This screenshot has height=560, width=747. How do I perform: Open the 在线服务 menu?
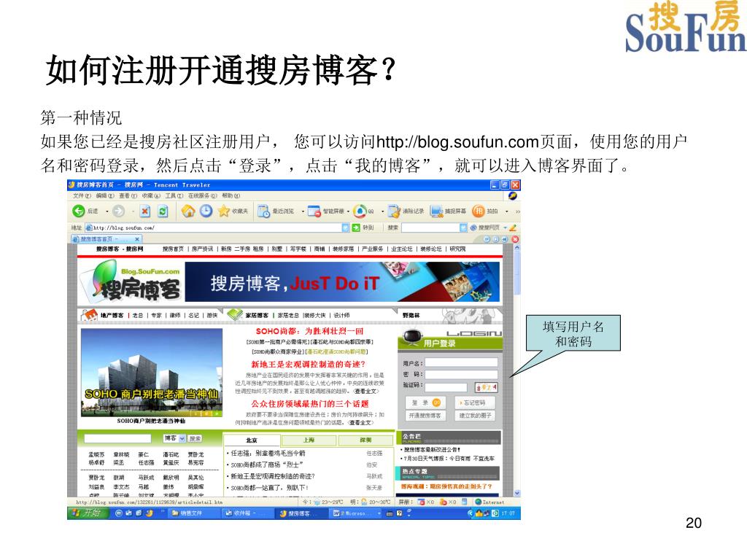[203, 195]
